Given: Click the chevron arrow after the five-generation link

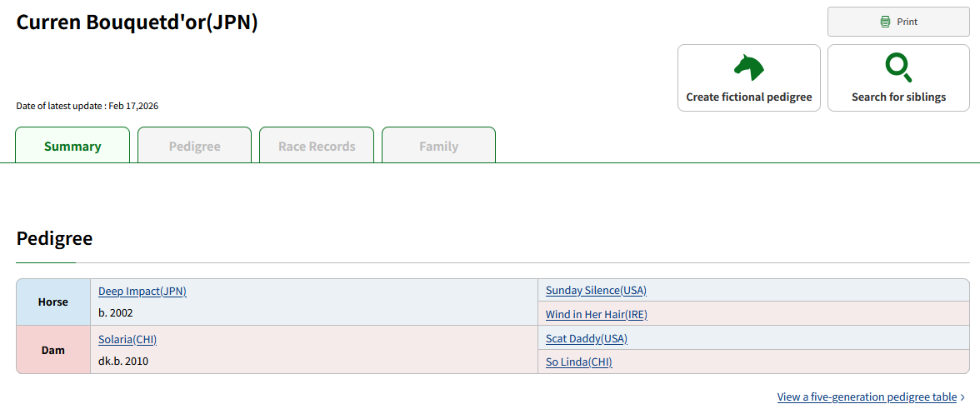Looking at the screenshot, I should point(963,397).
